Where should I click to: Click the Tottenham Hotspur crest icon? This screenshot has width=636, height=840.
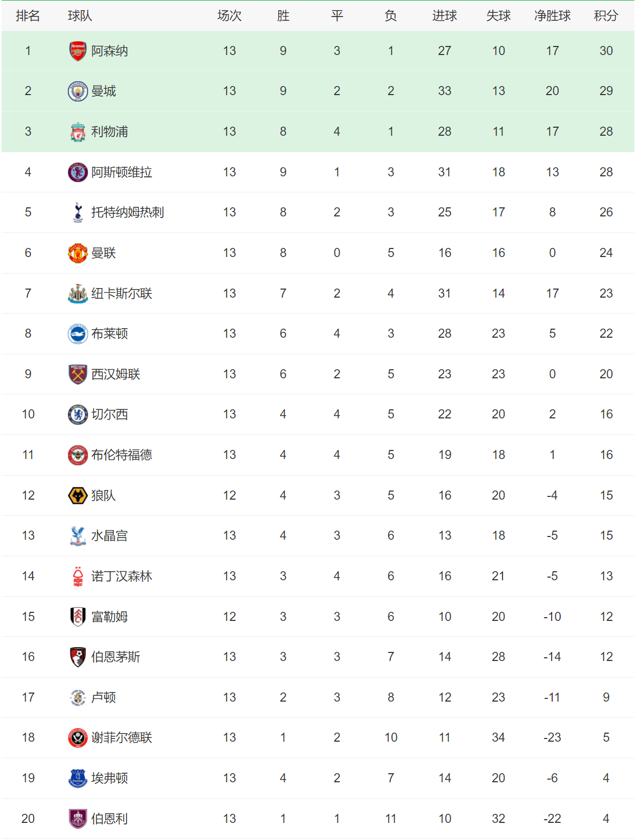point(78,213)
